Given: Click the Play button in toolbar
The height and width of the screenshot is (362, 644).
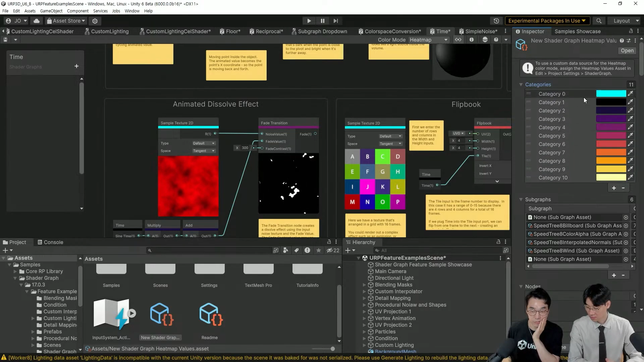Looking at the screenshot, I should click(x=309, y=21).
